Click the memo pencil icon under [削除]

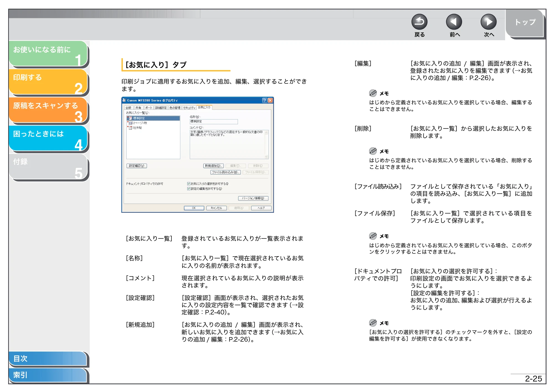click(x=373, y=151)
